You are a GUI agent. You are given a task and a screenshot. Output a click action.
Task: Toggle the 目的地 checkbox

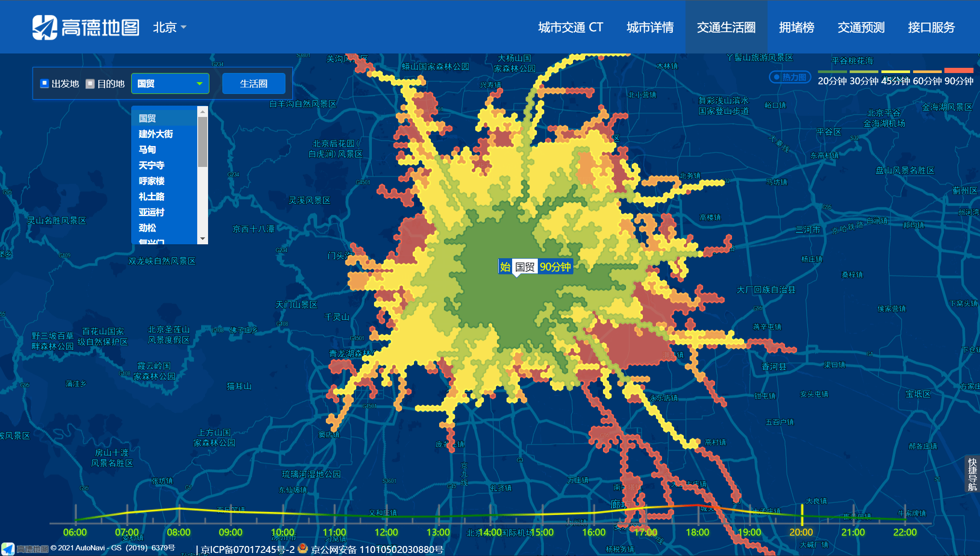90,83
